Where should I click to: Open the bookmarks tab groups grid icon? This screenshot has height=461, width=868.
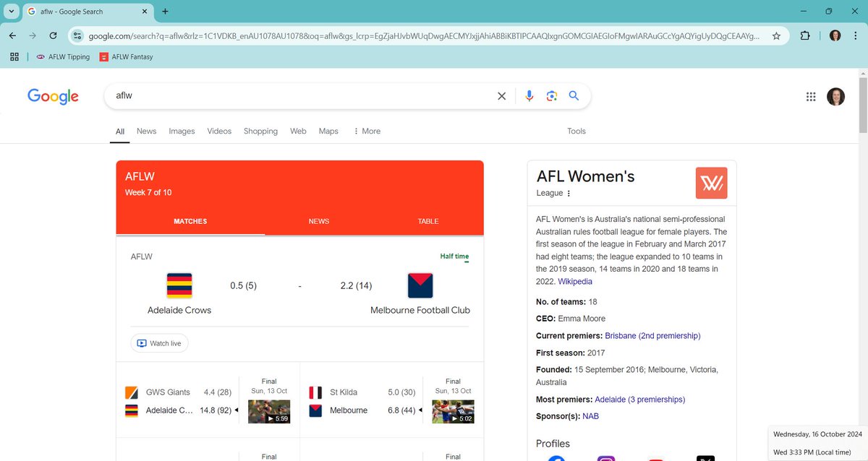coord(14,57)
